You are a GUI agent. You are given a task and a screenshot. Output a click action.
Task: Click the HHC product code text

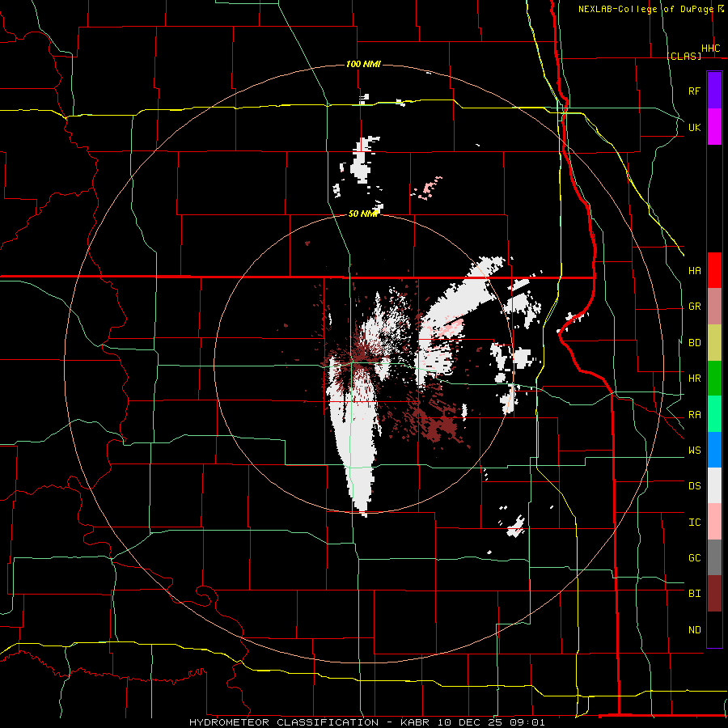[710, 49]
